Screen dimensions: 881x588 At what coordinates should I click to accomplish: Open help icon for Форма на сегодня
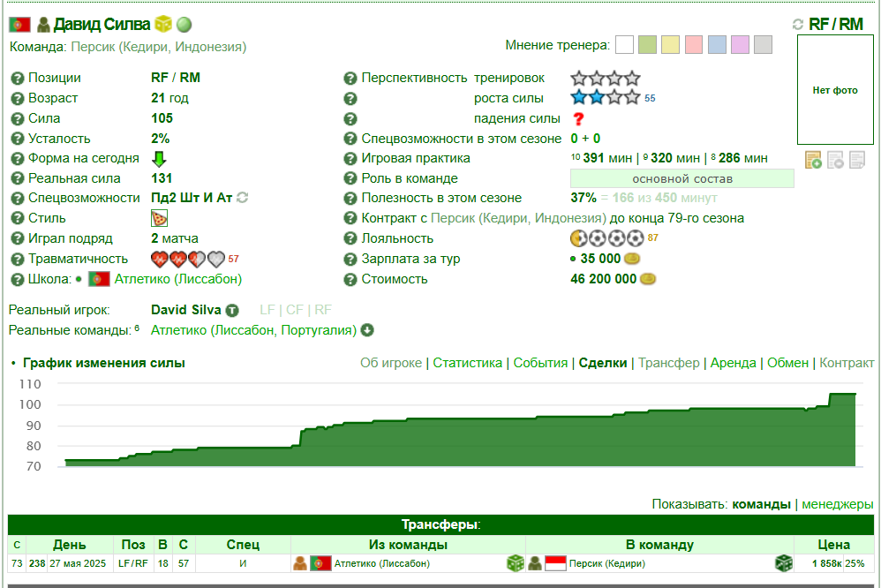[18, 159]
